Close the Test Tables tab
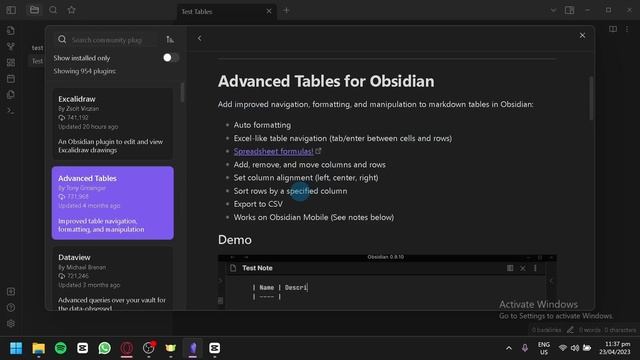Viewport: 640px width, 360px height. [x=269, y=11]
